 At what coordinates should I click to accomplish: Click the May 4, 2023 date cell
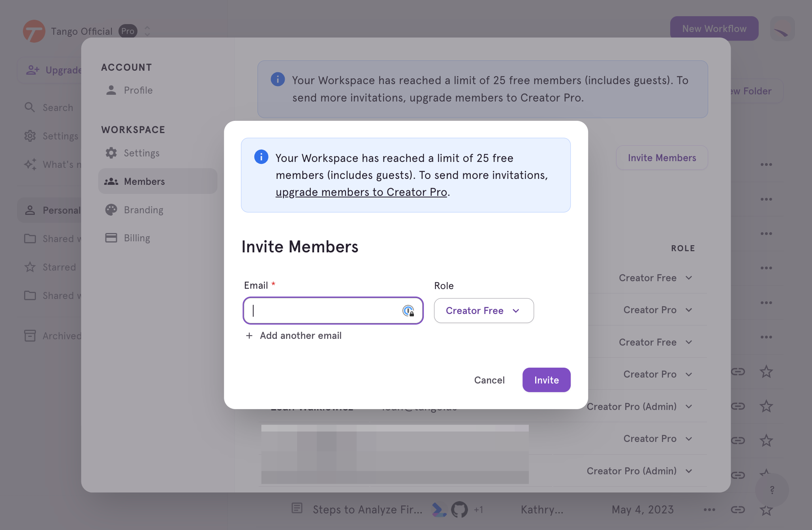pos(643,509)
